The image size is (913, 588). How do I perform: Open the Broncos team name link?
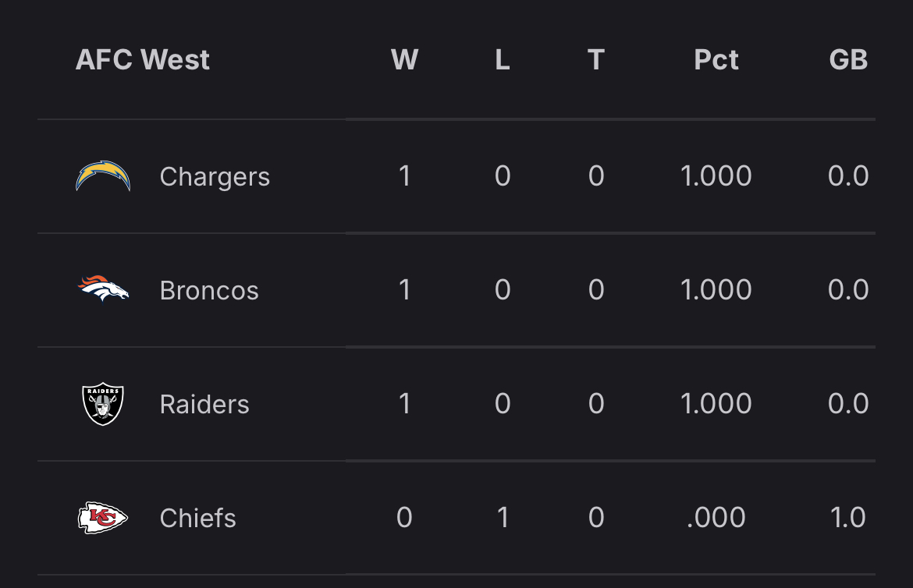(x=209, y=290)
